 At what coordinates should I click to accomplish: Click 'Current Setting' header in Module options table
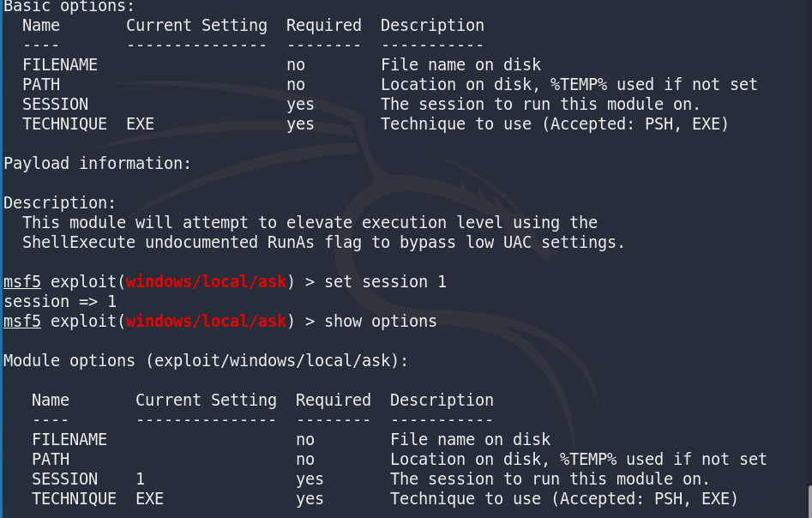point(206,400)
